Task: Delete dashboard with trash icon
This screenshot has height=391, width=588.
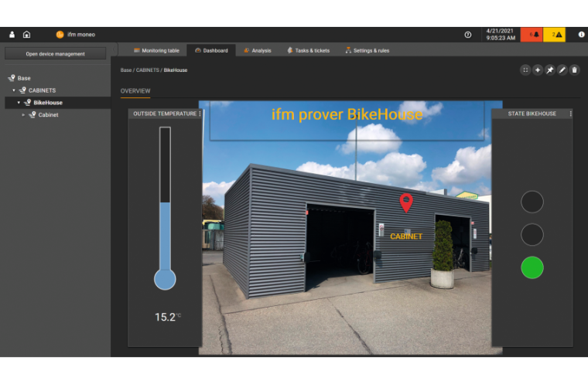Action: click(574, 70)
